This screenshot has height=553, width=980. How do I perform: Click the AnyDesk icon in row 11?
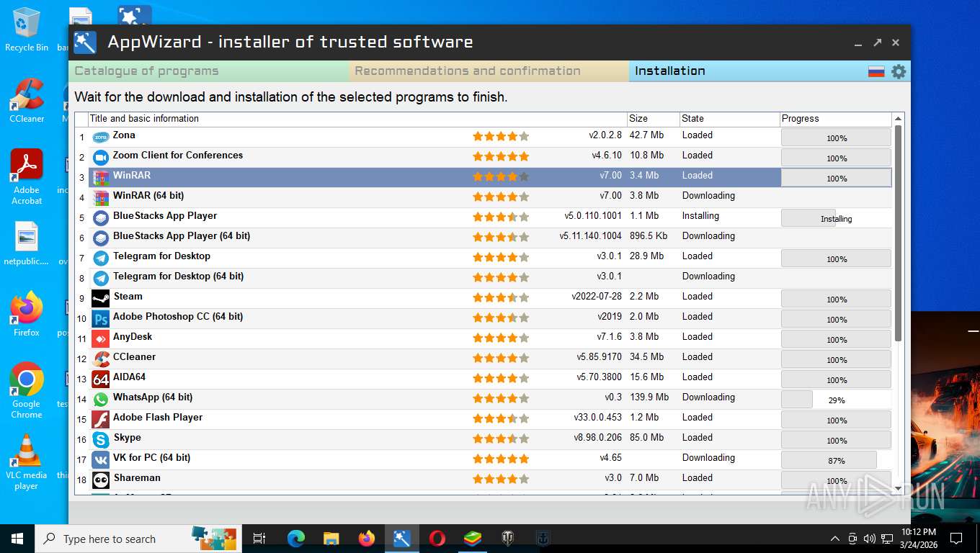click(101, 338)
